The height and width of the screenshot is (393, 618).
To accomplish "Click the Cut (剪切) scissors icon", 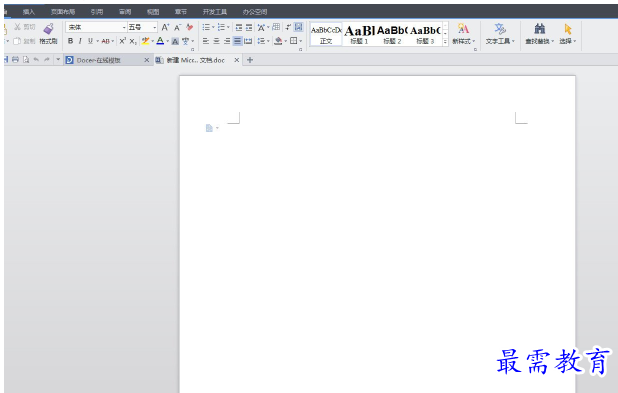I will pos(17,27).
